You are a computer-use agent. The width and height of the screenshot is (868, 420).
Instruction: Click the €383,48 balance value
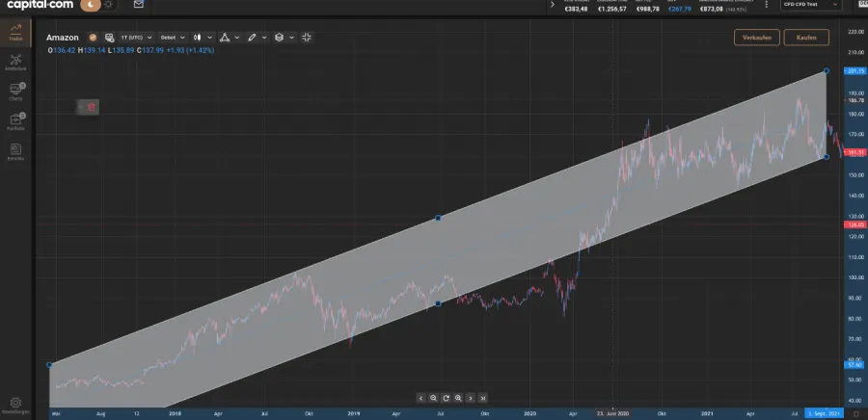coord(576,9)
